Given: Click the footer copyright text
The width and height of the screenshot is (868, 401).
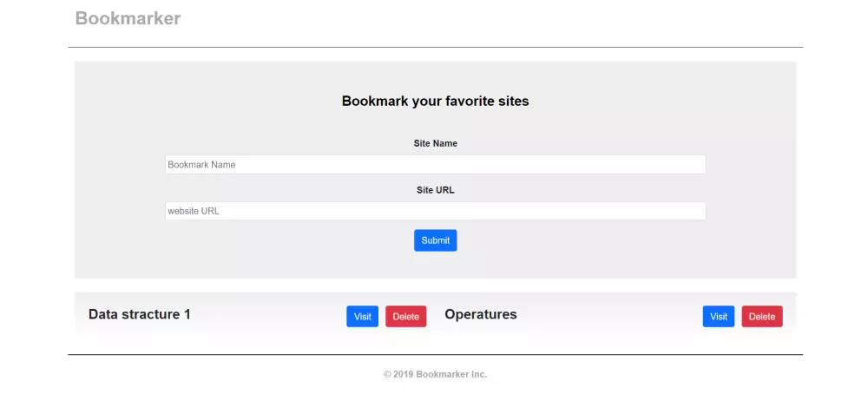Looking at the screenshot, I should [435, 374].
